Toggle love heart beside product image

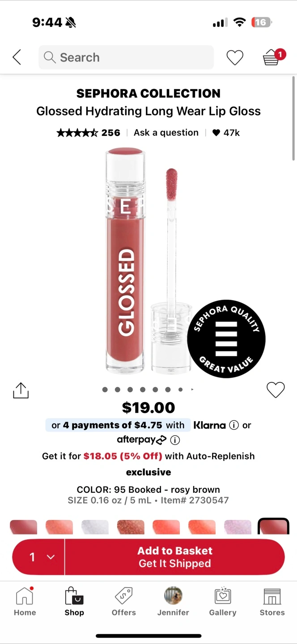[276, 390]
